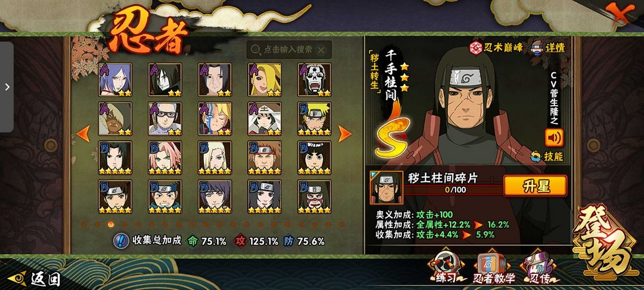The height and width of the screenshot is (290, 644).
Task: Play the CV voice speaker icon
Action: [554, 138]
